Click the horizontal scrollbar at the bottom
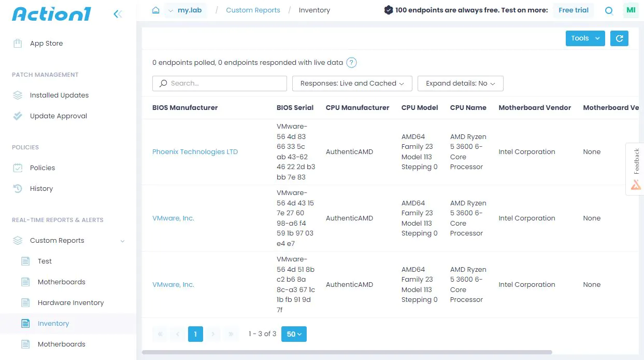The image size is (644, 360). click(x=347, y=352)
